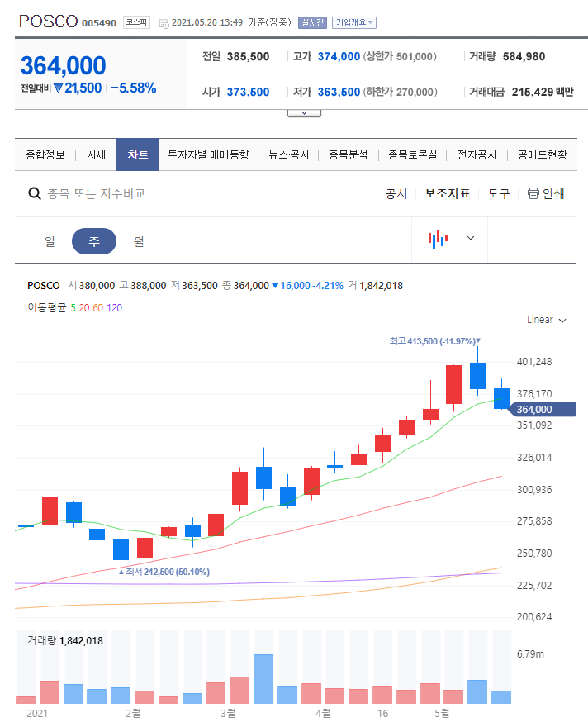The width and height of the screenshot is (588, 727).
Task: Open the chart style dropdown chevron
Action: click(x=469, y=240)
